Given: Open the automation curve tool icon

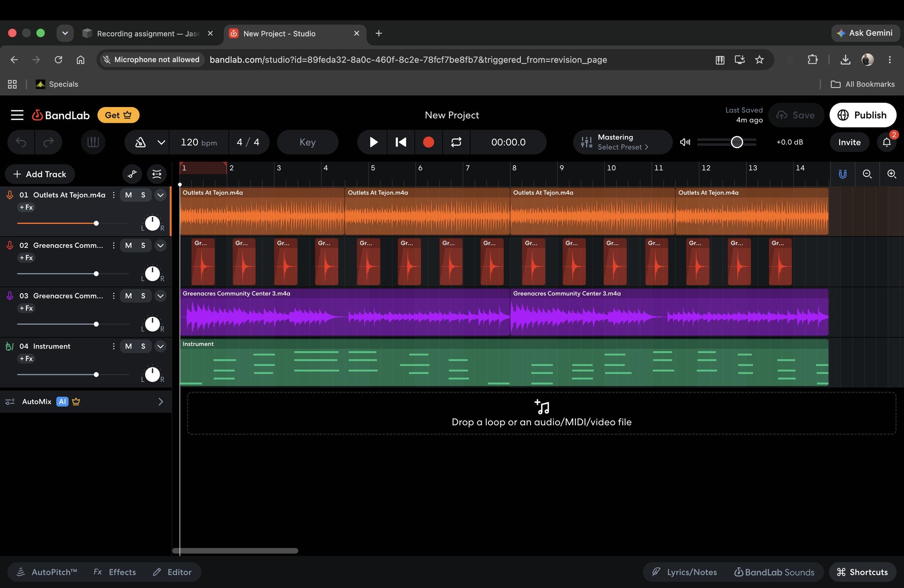Looking at the screenshot, I should point(132,174).
